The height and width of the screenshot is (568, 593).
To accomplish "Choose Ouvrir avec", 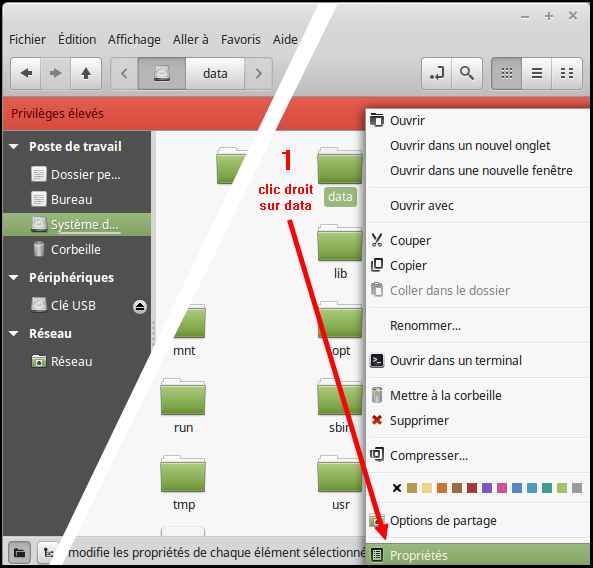I will 478,206.
